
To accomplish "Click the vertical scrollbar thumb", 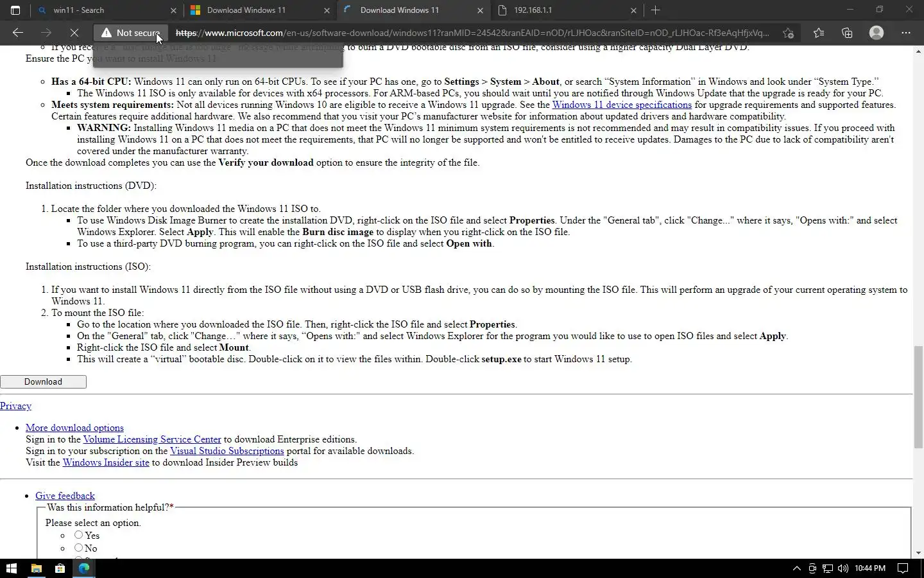I will [x=918, y=397].
